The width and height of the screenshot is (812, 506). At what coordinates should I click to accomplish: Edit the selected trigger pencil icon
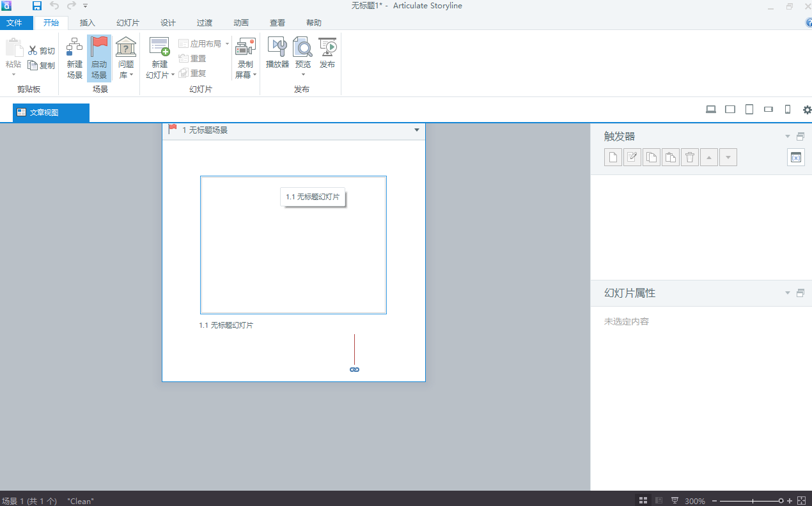[632, 157]
